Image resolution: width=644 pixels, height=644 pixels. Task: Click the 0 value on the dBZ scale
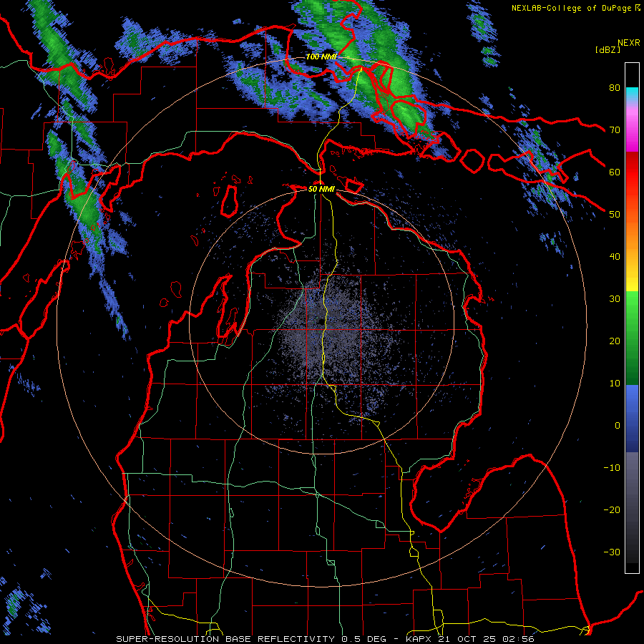618,426
